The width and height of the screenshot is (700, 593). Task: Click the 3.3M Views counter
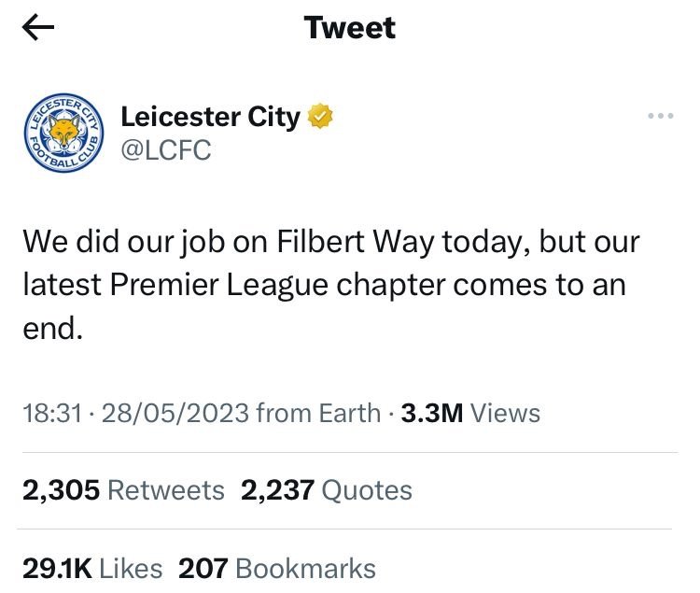tap(470, 413)
